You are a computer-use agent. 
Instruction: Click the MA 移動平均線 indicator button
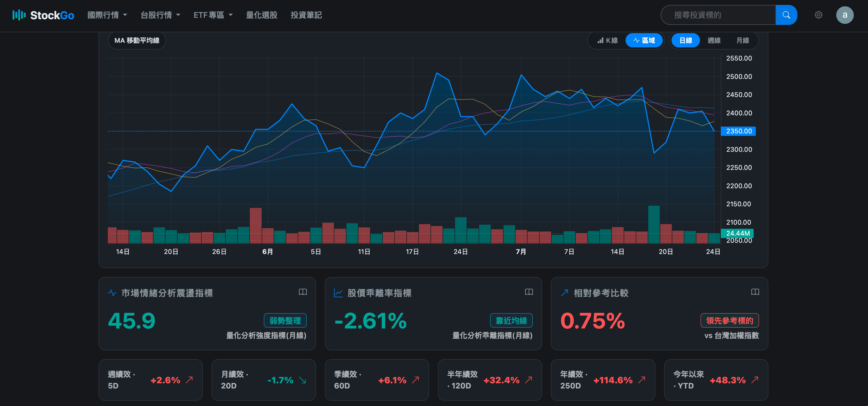point(137,41)
